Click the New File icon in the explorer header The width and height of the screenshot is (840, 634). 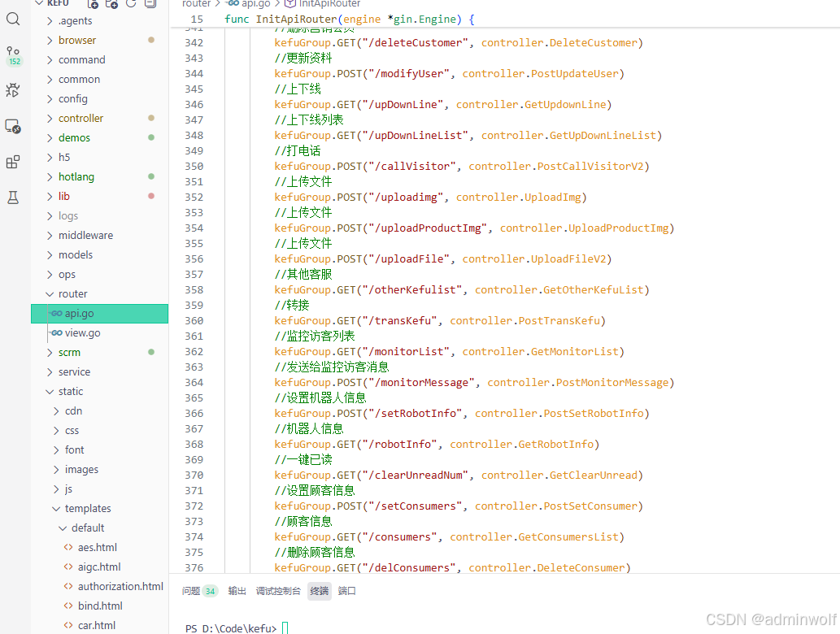(93, 4)
